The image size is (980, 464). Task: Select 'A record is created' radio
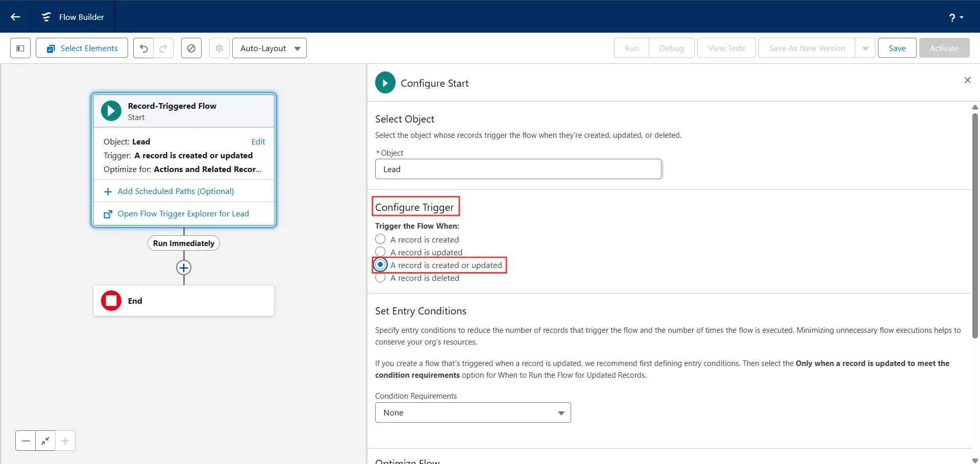tap(380, 239)
